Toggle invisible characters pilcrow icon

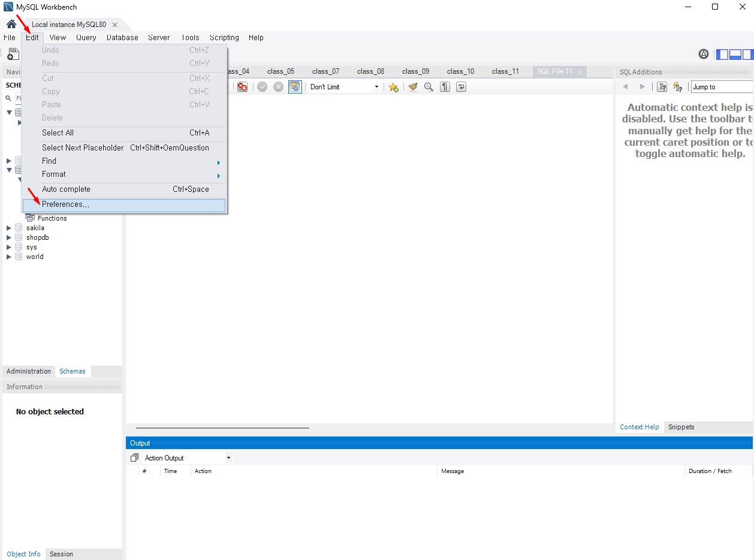tap(445, 87)
